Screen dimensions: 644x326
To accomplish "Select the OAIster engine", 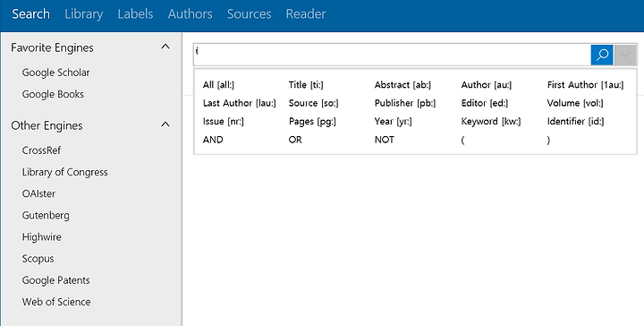I will tap(38, 193).
